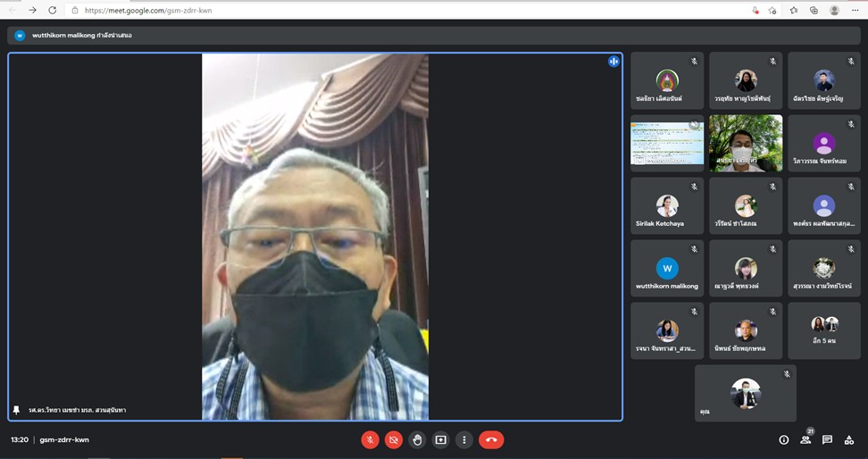Viewport: 868px width, 459px height.
Task: Click the address bar with meet.google.com URL
Action: pos(357,10)
